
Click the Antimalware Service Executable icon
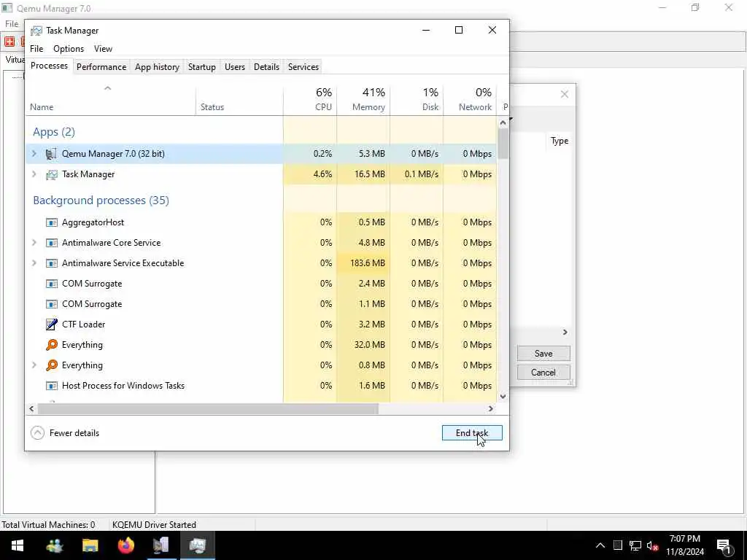pos(52,263)
